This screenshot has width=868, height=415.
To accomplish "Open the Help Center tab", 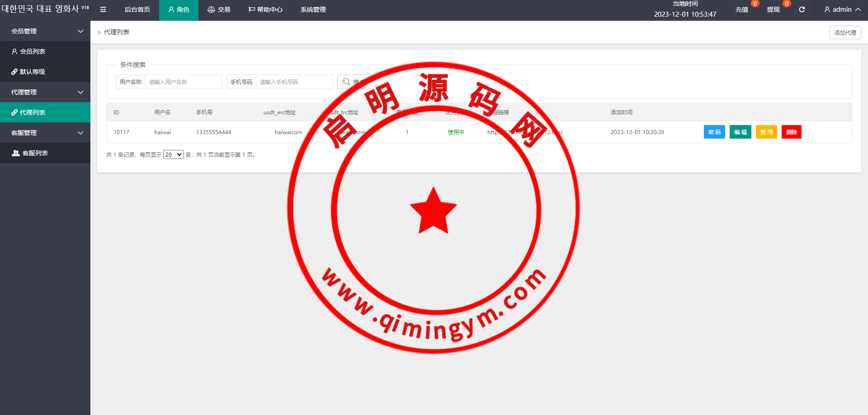I will point(265,9).
